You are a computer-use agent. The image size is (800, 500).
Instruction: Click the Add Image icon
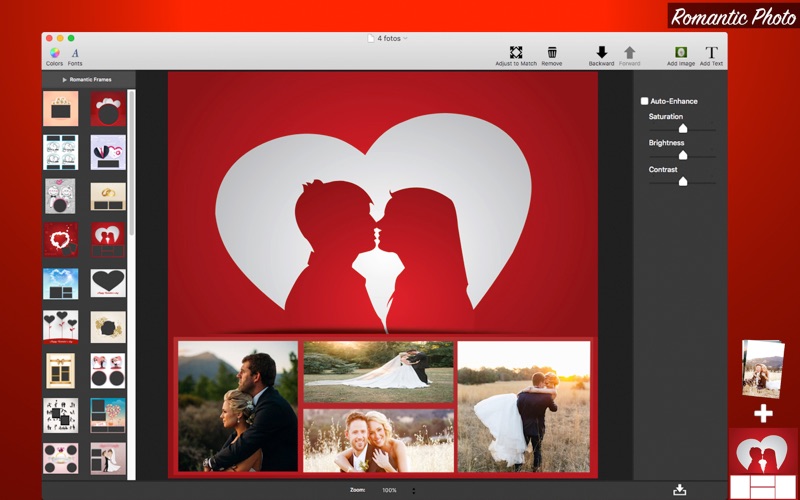click(681, 52)
